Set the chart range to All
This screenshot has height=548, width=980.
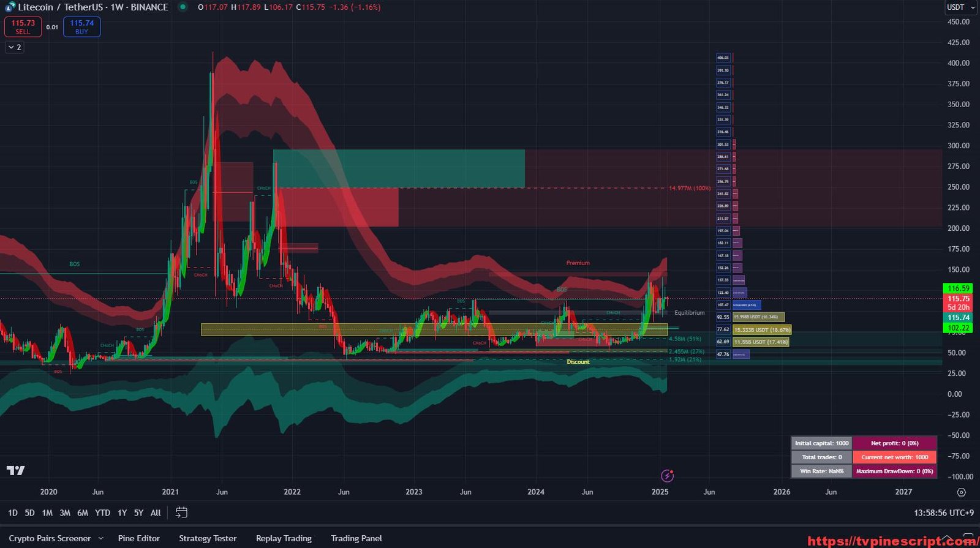pyautogui.click(x=156, y=513)
